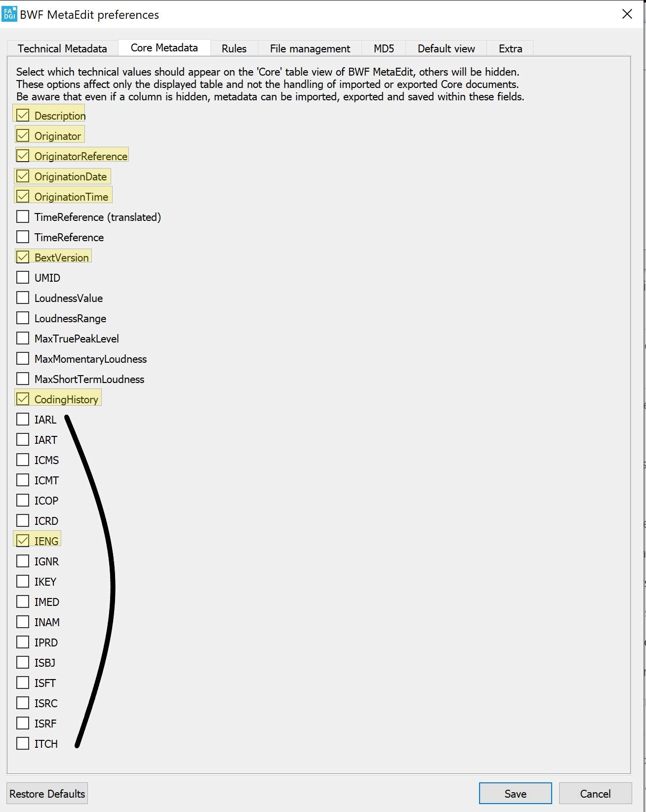This screenshot has height=812, width=646.
Task: Open the File management tab
Action: [x=310, y=48]
